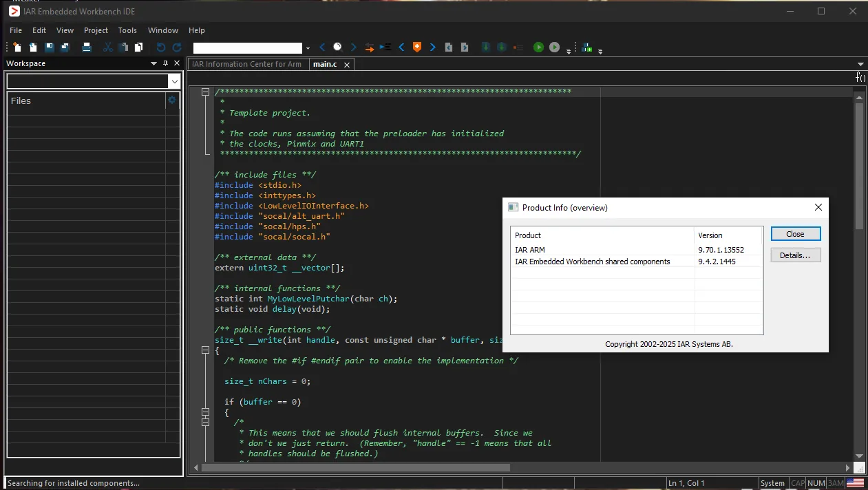Screen dimensions: 868x490
Task: Close the Workspace panel
Action: pos(176,63)
